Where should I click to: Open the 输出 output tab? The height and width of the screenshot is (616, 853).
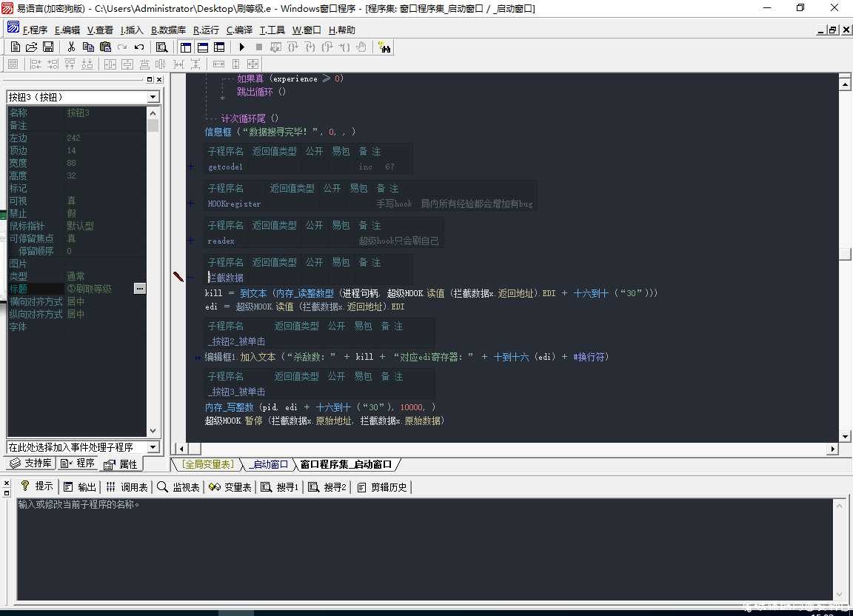[x=79, y=486]
